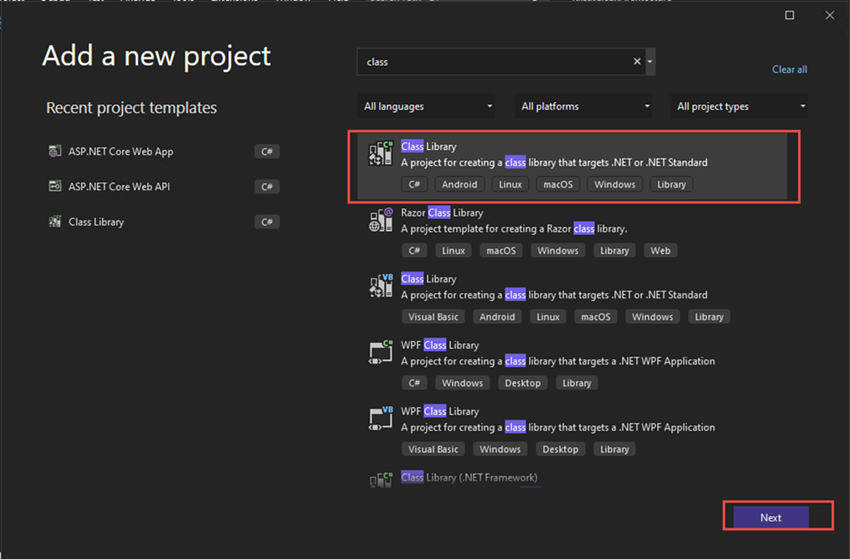
Task: Click the C# Class Library template icon
Action: tap(381, 153)
